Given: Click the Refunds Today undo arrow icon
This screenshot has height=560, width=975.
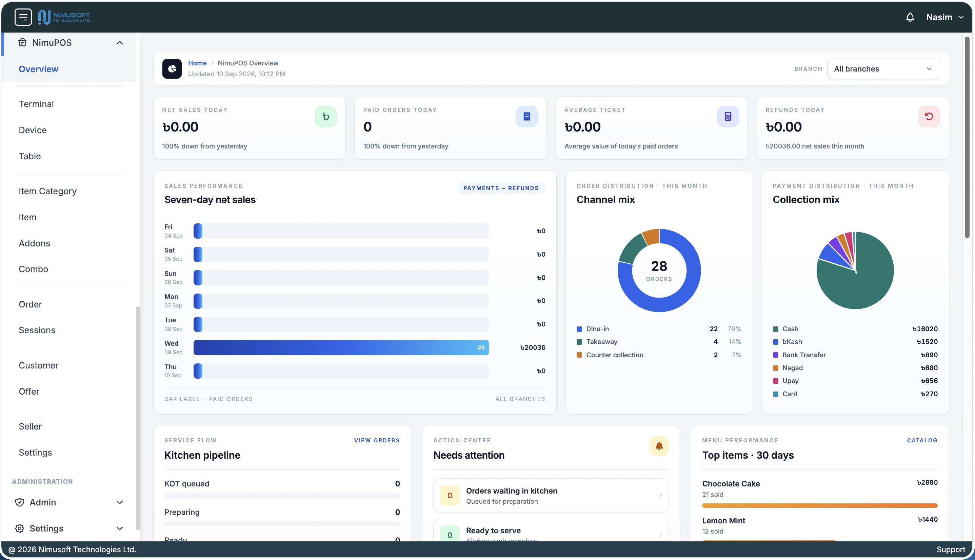Looking at the screenshot, I should 929,117.
